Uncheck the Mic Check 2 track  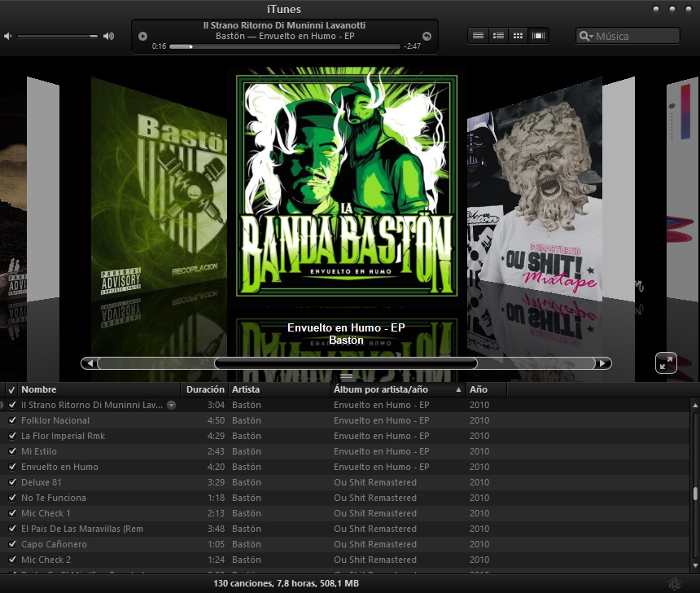(12, 560)
